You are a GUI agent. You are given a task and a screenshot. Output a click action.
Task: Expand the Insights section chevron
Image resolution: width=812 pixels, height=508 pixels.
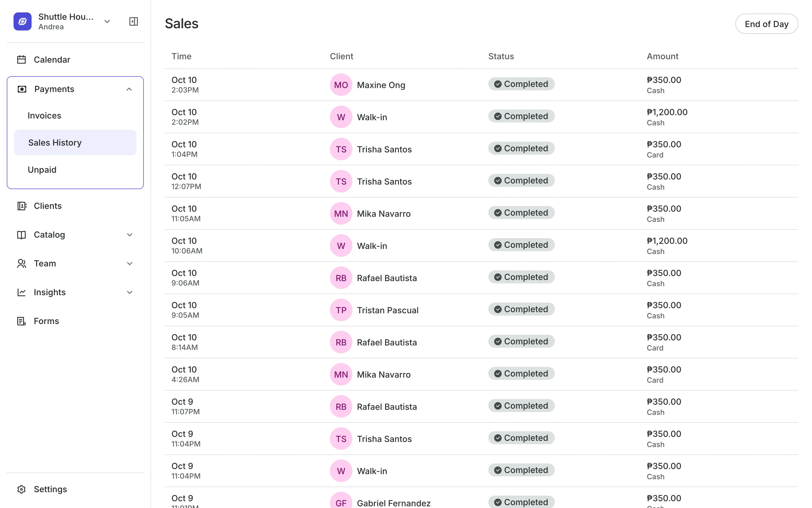coord(130,292)
